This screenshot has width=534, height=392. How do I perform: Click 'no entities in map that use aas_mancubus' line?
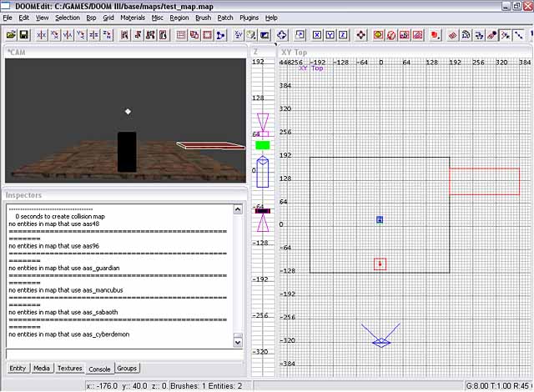coord(66,290)
